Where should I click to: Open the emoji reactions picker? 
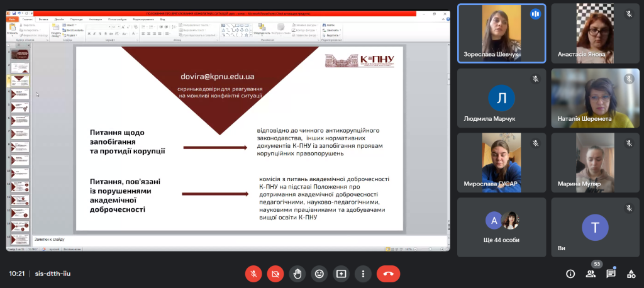click(319, 274)
